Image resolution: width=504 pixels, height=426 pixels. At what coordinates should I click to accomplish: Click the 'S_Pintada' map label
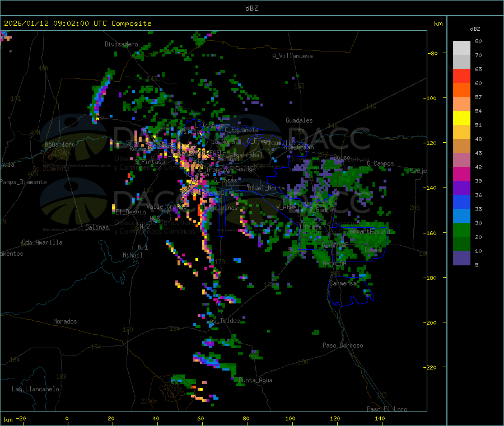pyautogui.click(x=150, y=162)
